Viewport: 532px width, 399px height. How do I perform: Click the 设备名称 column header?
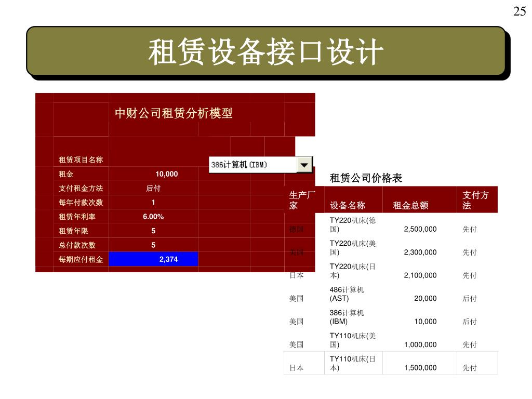click(x=348, y=205)
